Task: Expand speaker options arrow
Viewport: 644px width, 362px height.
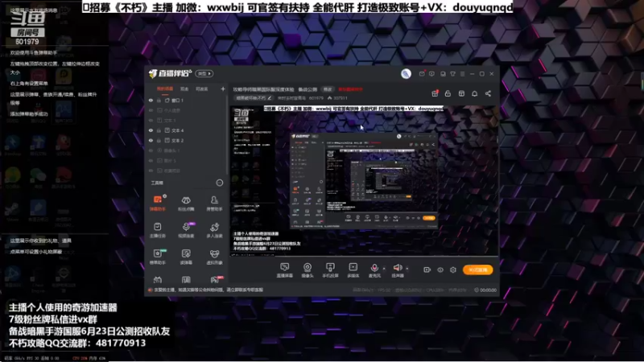Action: click(x=407, y=269)
